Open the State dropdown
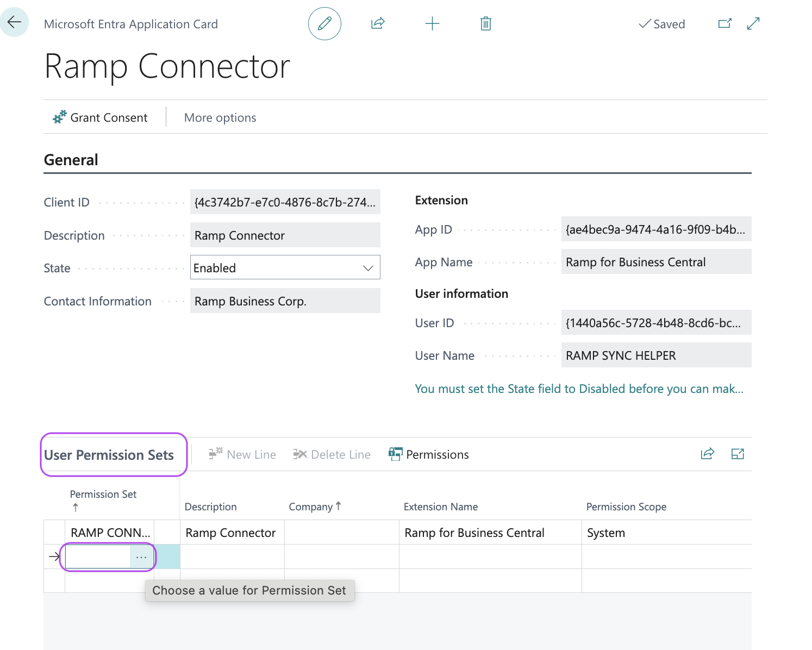The width and height of the screenshot is (812, 650). (285, 267)
